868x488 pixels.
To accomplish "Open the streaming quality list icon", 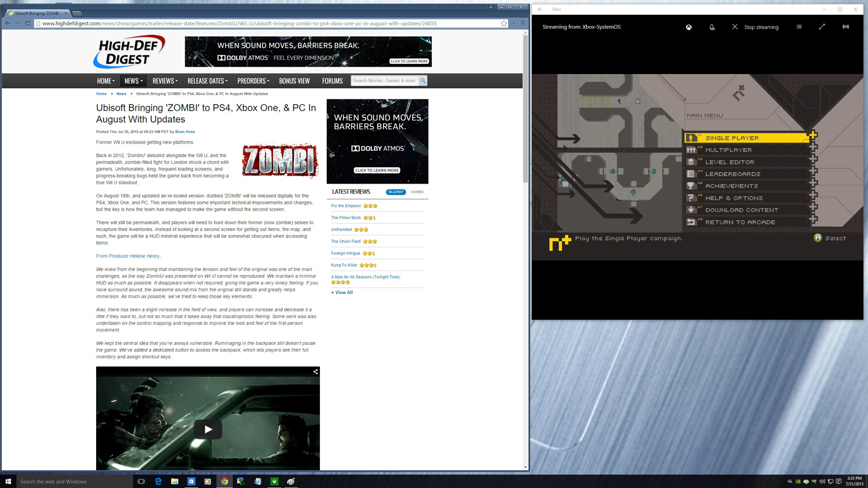I will click(799, 27).
